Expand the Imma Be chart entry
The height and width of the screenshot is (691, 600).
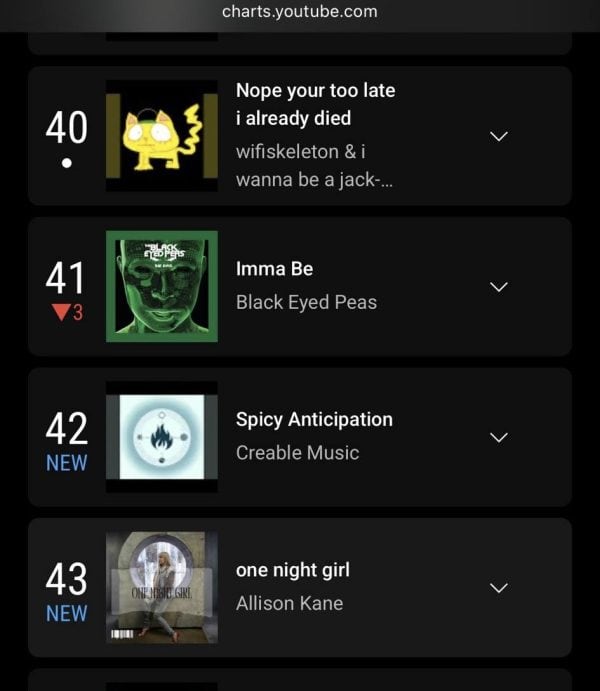[498, 287]
